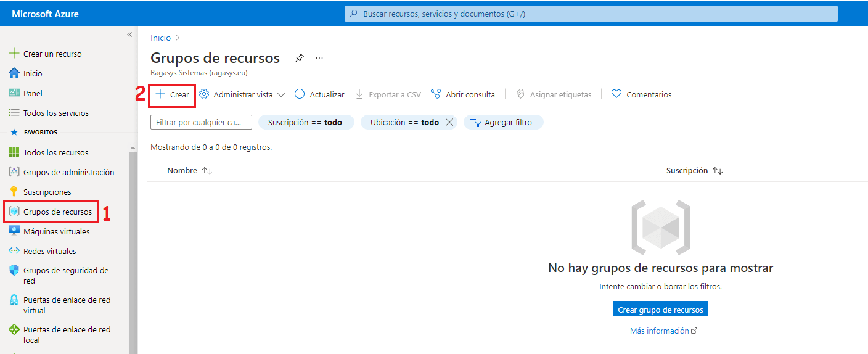Click the Redes virtuales icon
Image resolution: width=868 pixels, height=354 pixels.
pyautogui.click(x=14, y=251)
